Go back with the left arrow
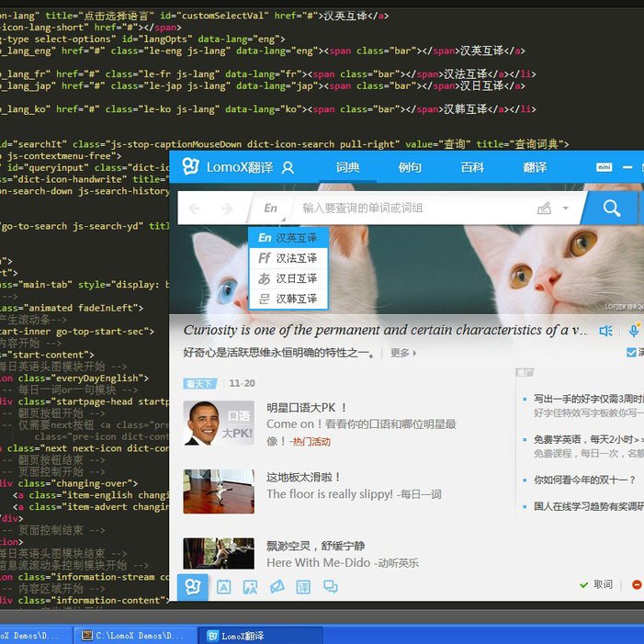This screenshot has height=644, width=644. coord(194,209)
